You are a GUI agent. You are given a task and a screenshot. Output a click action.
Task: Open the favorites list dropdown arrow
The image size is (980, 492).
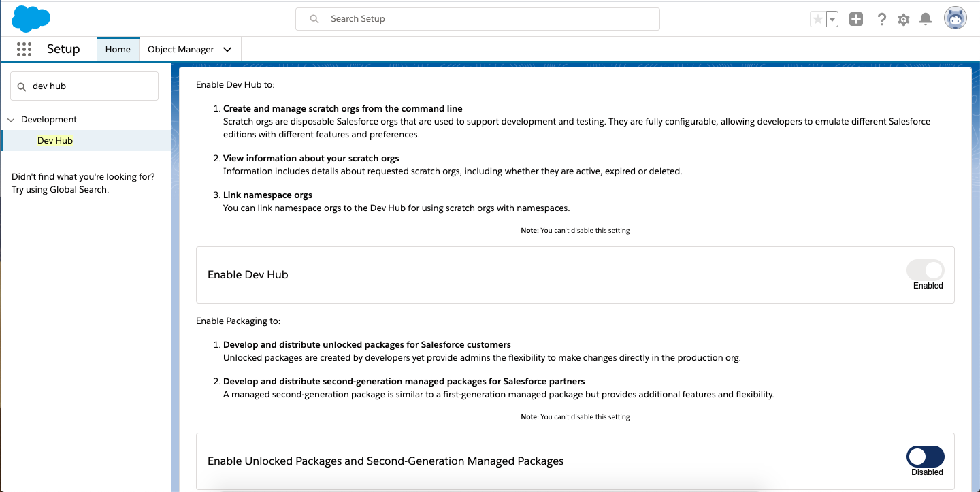pos(832,19)
